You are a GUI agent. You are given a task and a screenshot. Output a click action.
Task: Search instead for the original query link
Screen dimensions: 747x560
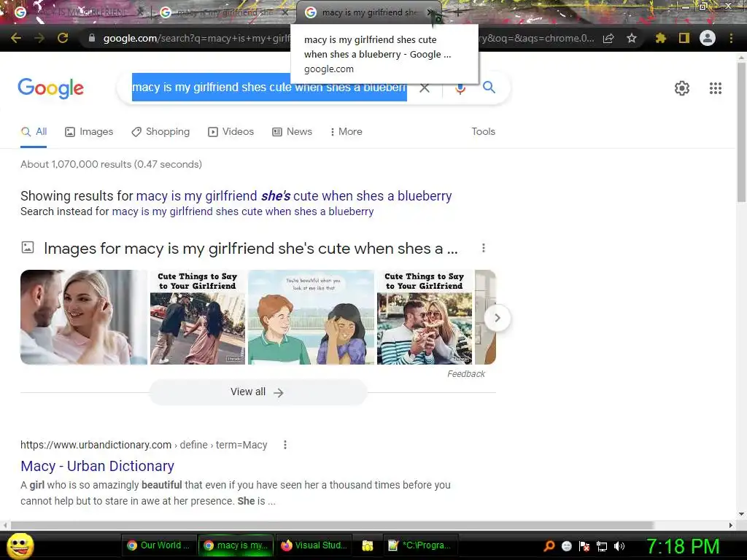(242, 211)
